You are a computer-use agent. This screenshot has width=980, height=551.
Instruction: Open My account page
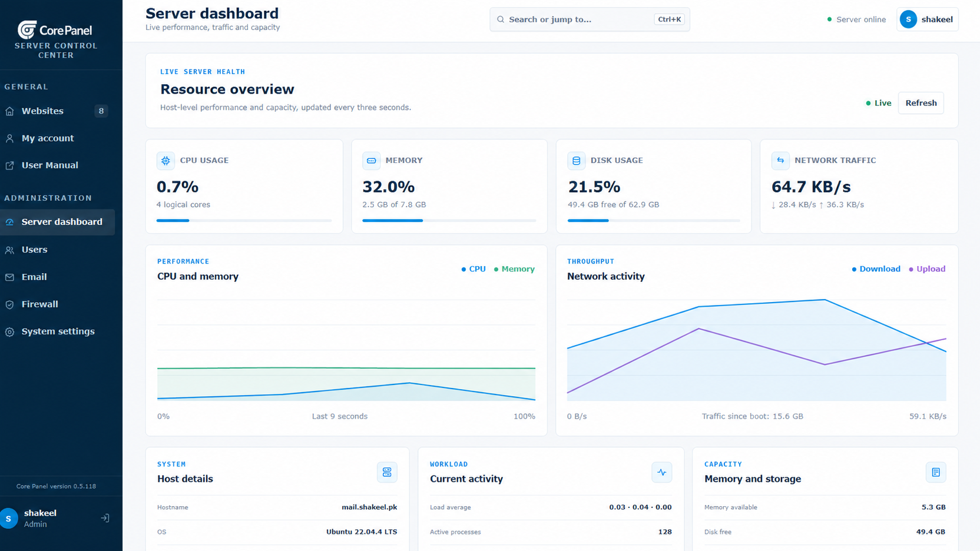pos(57,138)
